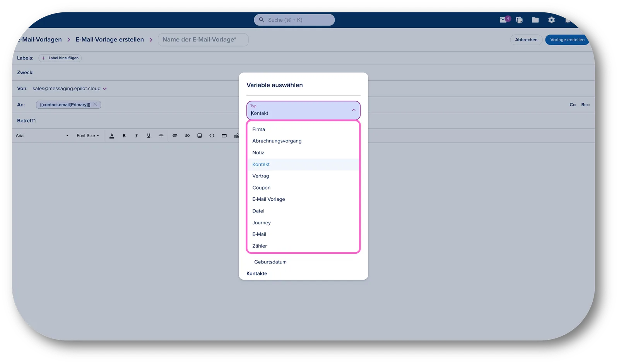The width and height of the screenshot is (619, 364).
Task: Open Bcc recipient field
Action: (x=585, y=105)
